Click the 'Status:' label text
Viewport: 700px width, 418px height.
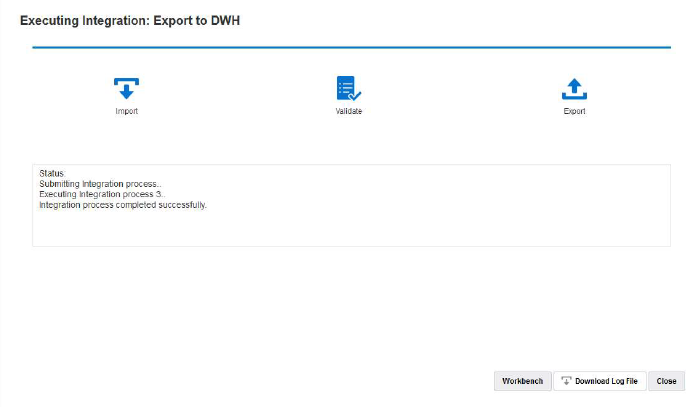(x=52, y=173)
